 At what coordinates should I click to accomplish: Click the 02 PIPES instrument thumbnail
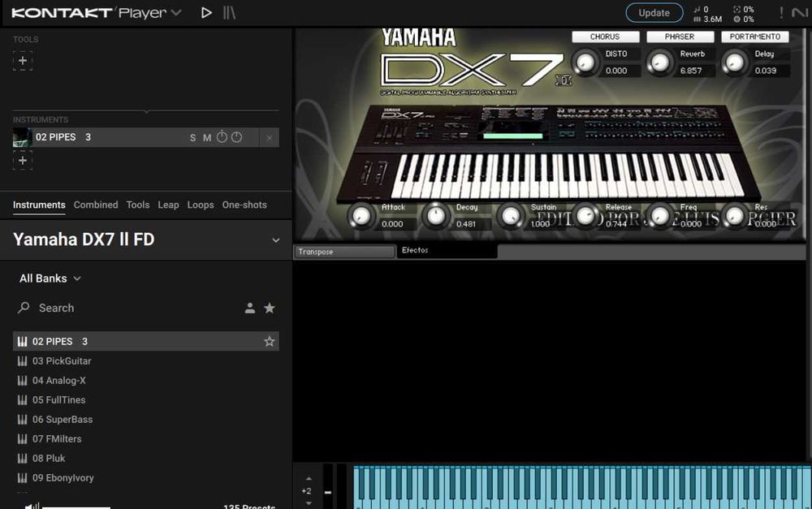coord(22,138)
